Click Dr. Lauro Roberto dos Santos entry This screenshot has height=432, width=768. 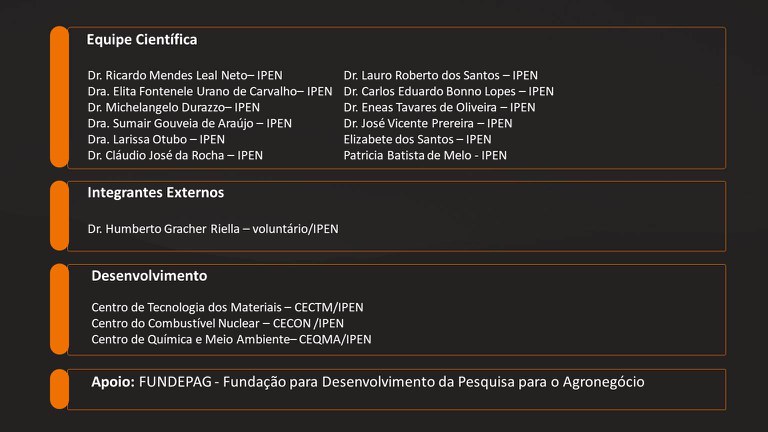coord(440,75)
